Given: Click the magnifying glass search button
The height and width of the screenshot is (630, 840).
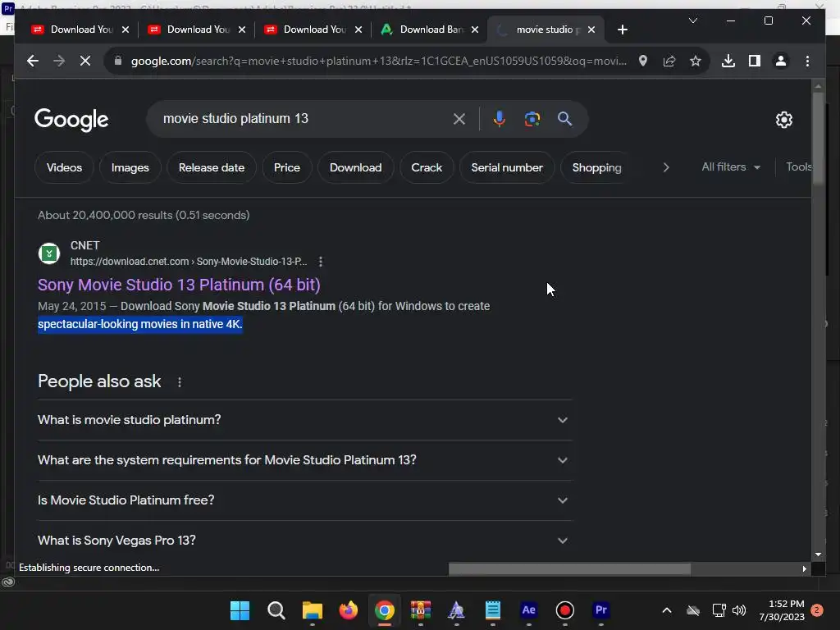Looking at the screenshot, I should 564,119.
